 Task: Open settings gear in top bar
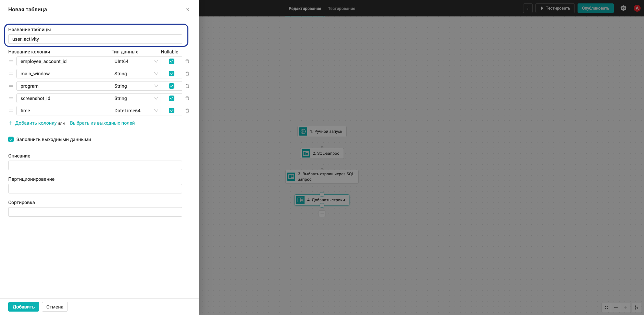coord(623,8)
